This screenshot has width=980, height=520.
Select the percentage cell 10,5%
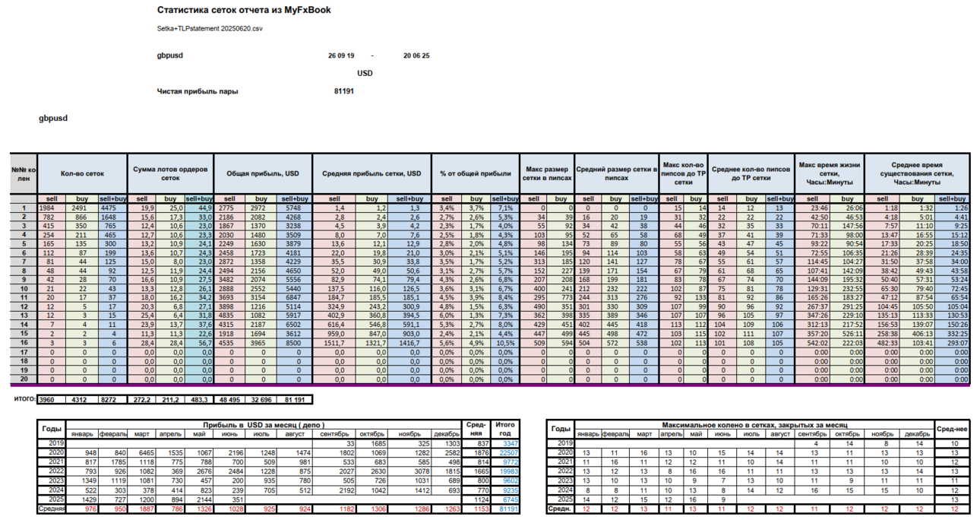coord(504,343)
